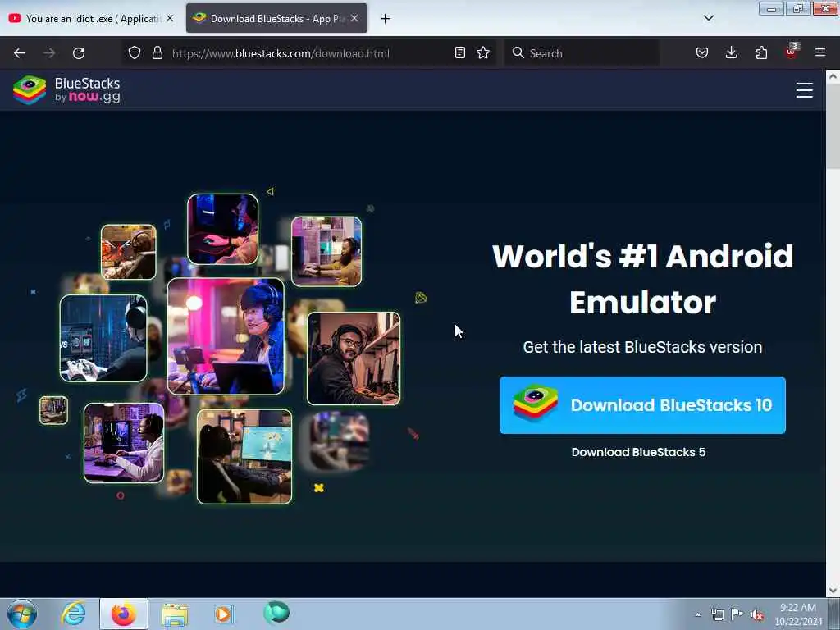Toggle reader view icon
This screenshot has height=630, width=840.
click(x=459, y=53)
